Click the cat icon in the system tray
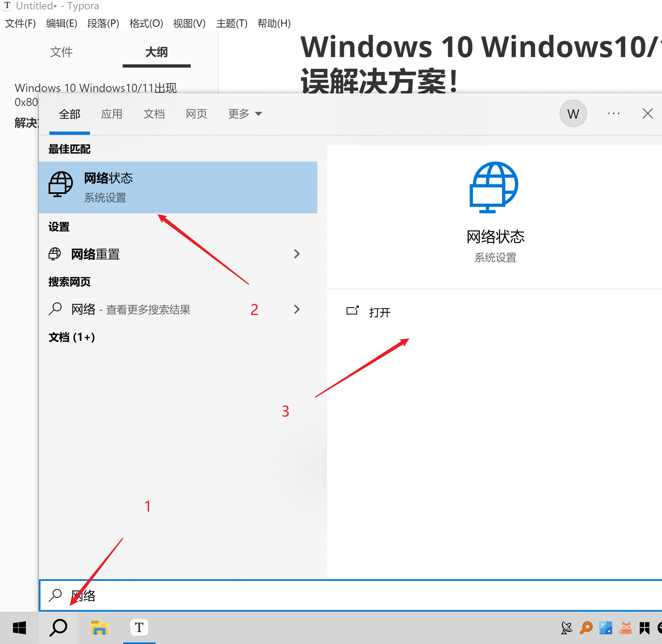Image resolution: width=662 pixels, height=644 pixels. (626, 628)
